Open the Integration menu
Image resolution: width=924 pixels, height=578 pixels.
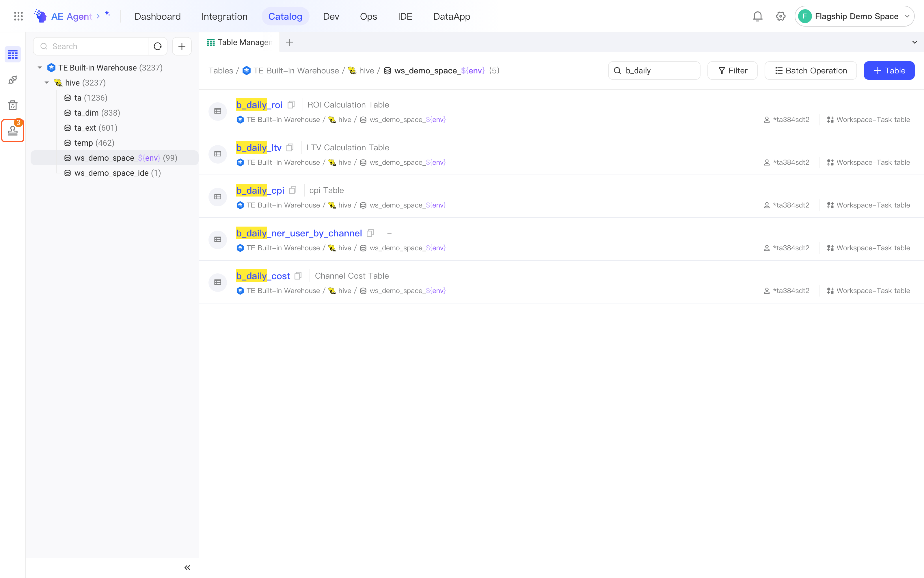tap(225, 16)
